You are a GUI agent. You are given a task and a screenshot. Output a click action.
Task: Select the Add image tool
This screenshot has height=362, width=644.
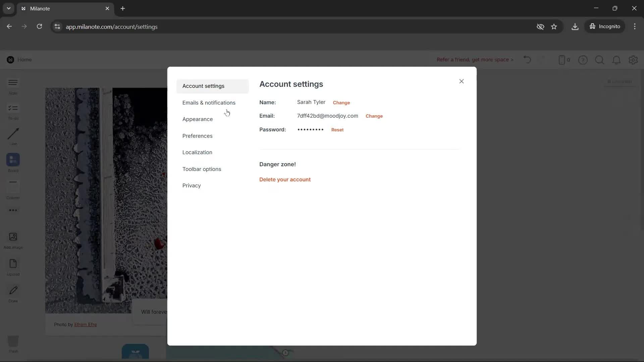coord(13,240)
